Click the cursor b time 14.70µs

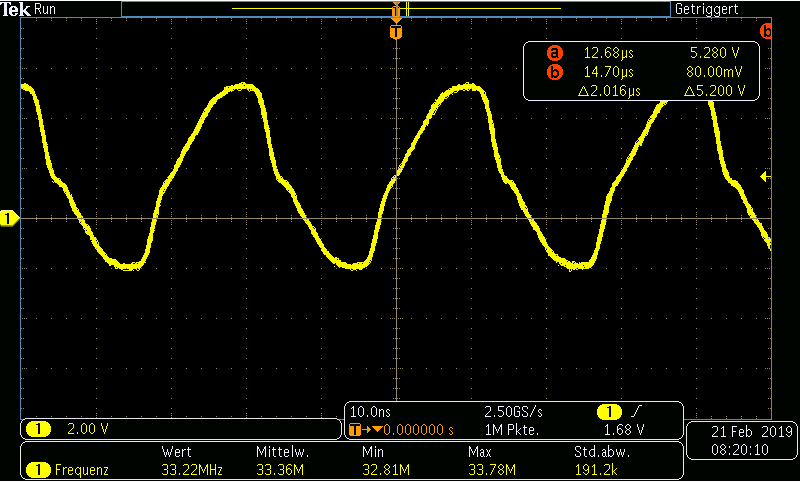(x=609, y=72)
